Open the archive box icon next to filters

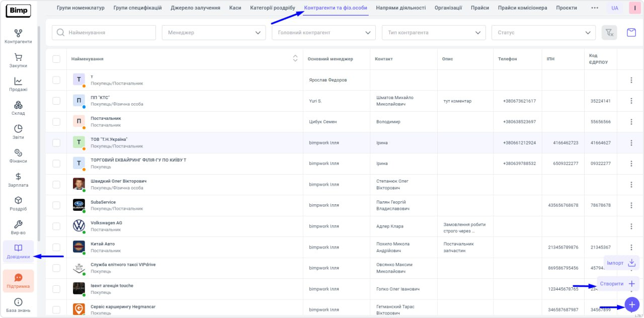coord(631,33)
